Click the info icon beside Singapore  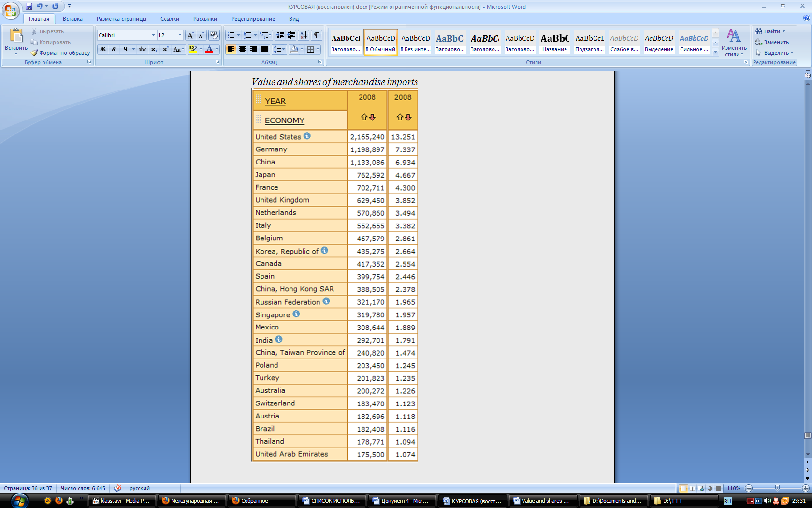296,314
